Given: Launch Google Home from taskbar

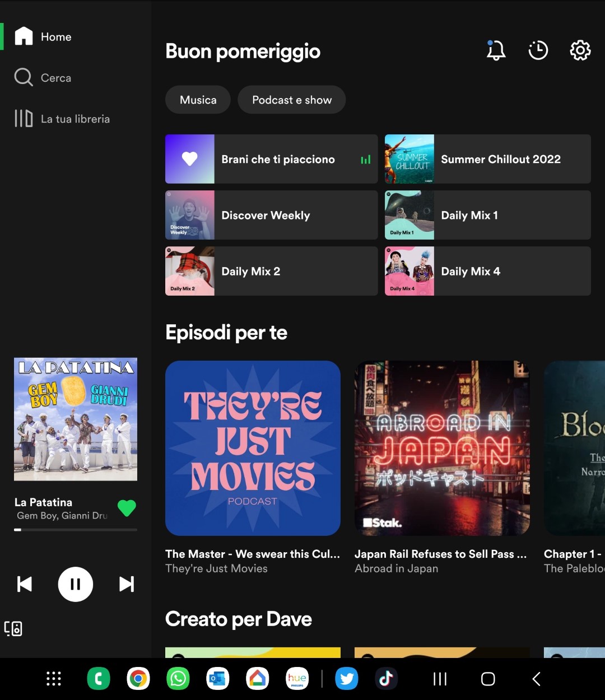Looking at the screenshot, I should [258, 679].
